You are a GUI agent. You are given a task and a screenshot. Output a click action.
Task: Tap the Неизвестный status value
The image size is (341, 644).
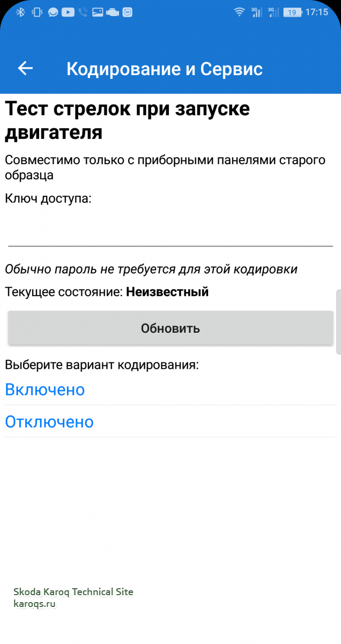(x=167, y=292)
